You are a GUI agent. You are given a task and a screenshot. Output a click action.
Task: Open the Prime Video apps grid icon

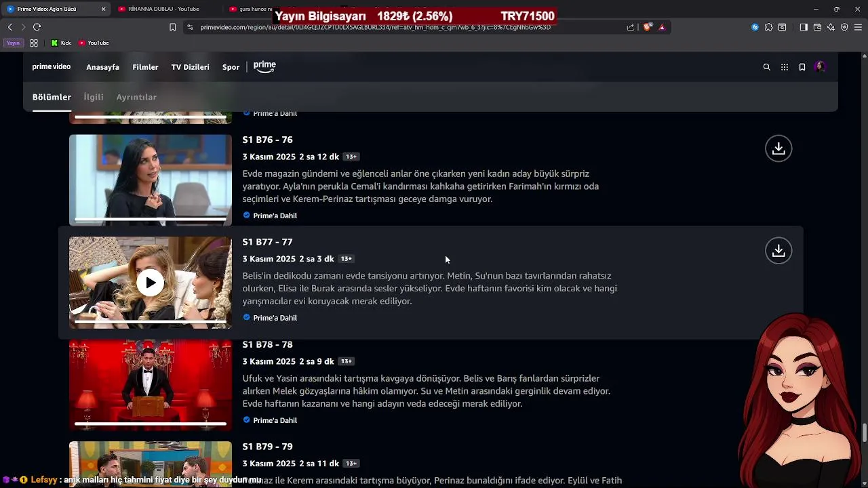785,67
